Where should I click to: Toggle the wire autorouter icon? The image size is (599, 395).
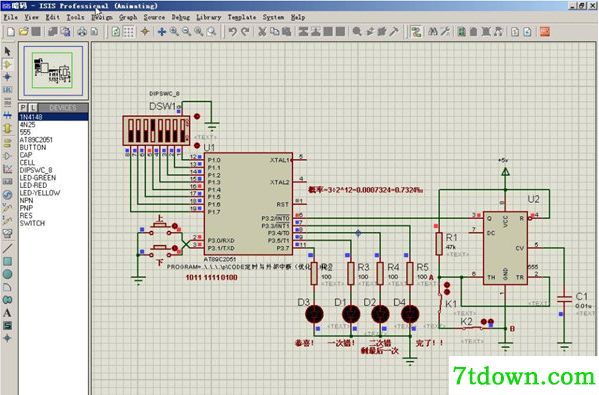point(416,32)
